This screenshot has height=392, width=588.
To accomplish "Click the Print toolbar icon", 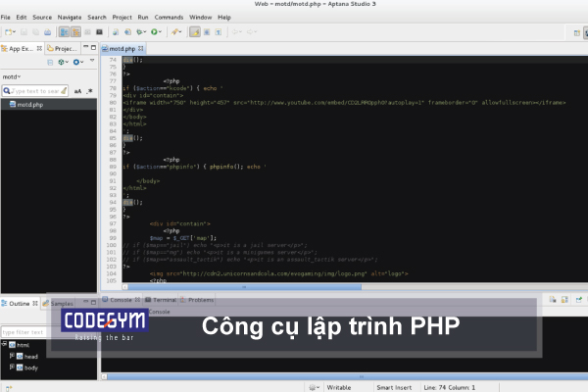I will tap(47, 32).
